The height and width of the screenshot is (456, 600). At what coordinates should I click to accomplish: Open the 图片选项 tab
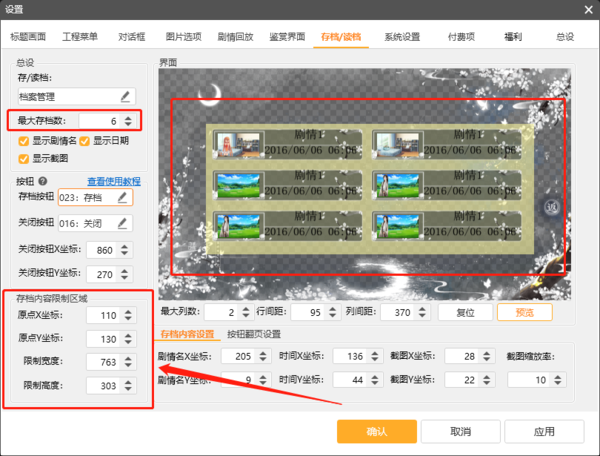click(180, 37)
